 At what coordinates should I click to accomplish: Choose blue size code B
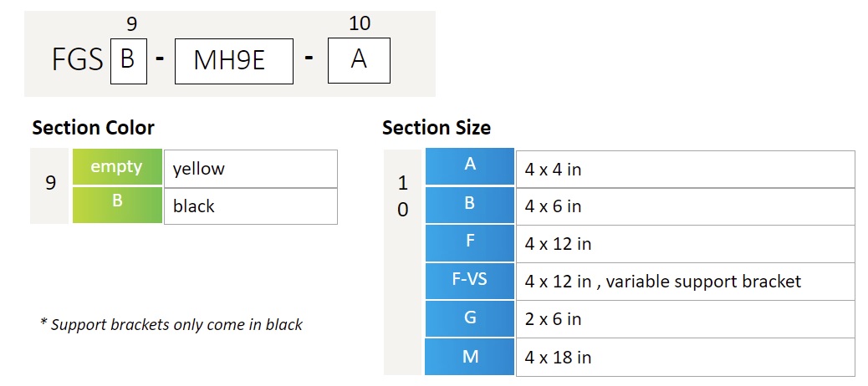pos(469,205)
